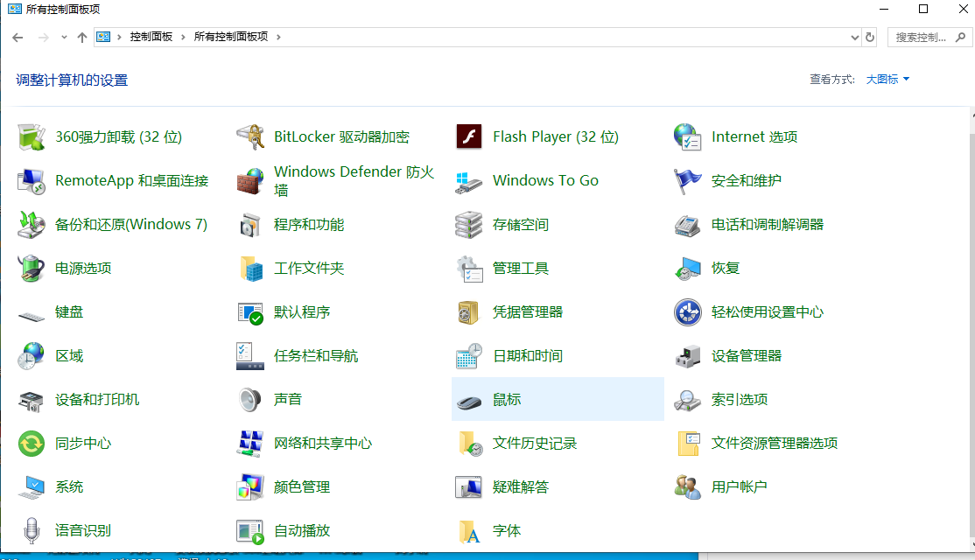
Task: Open the BitLocker 驱动器加密 icon
Action: point(250,137)
